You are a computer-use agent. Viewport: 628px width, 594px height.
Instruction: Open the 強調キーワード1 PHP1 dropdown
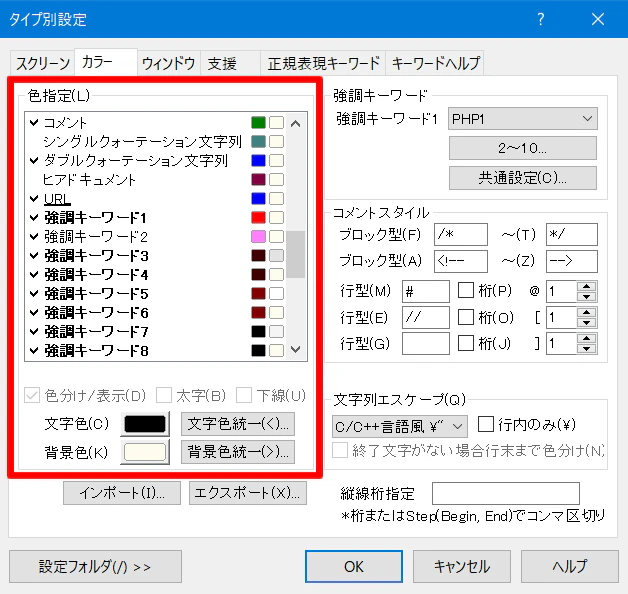[523, 119]
